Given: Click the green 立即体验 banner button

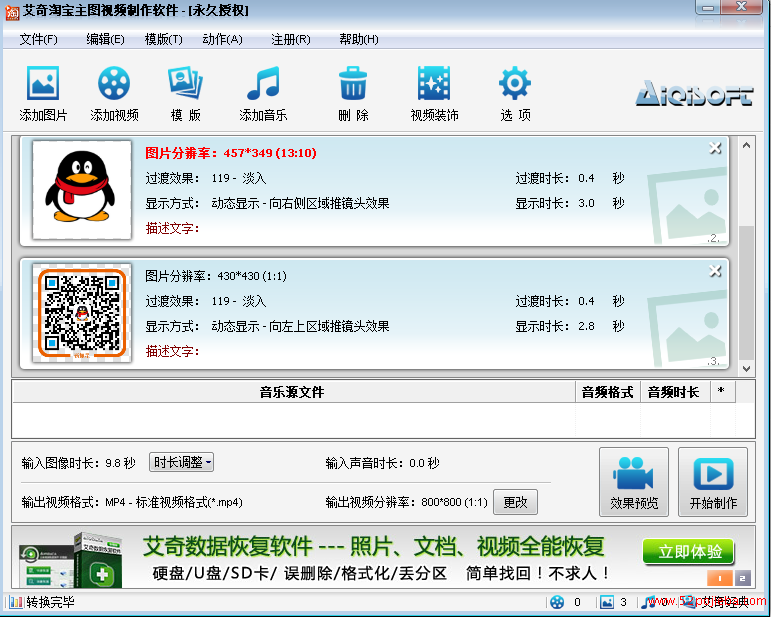Looking at the screenshot, I should click(689, 551).
